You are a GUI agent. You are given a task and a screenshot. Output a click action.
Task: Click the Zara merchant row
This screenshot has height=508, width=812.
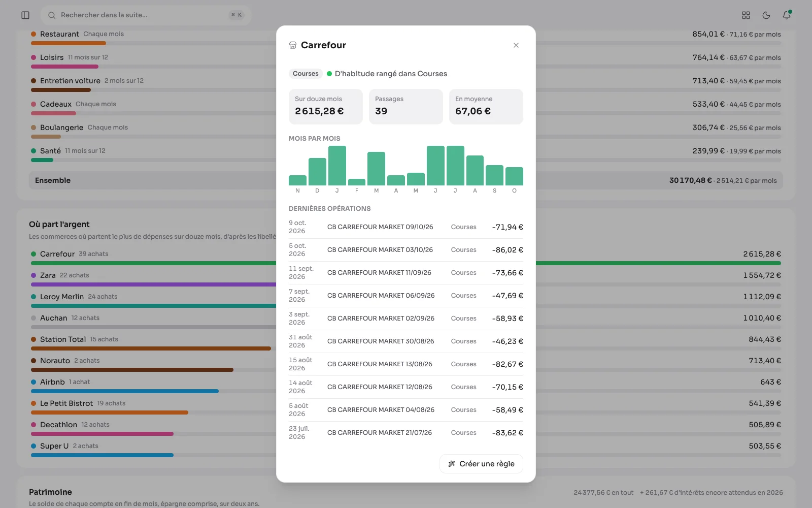pyautogui.click(x=406, y=278)
